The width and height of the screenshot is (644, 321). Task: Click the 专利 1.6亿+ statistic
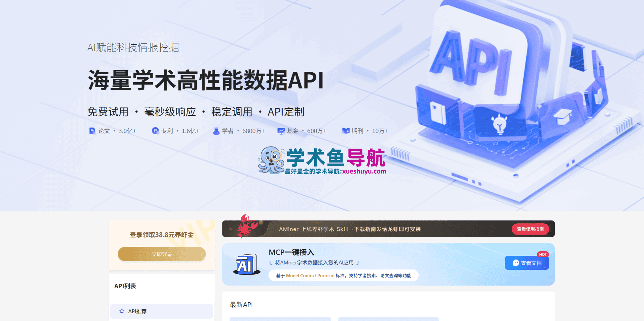click(175, 131)
